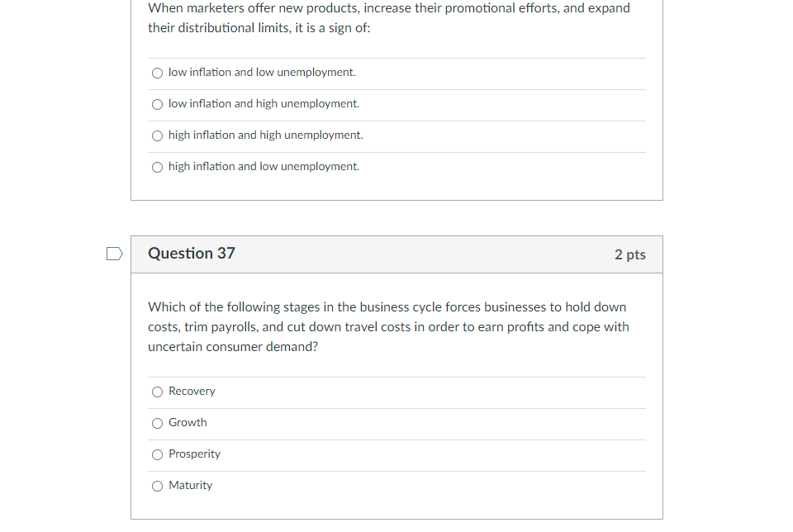Select the radio button for 'low inflation and low unemployment'
The width and height of the screenshot is (793, 532).
point(157,73)
